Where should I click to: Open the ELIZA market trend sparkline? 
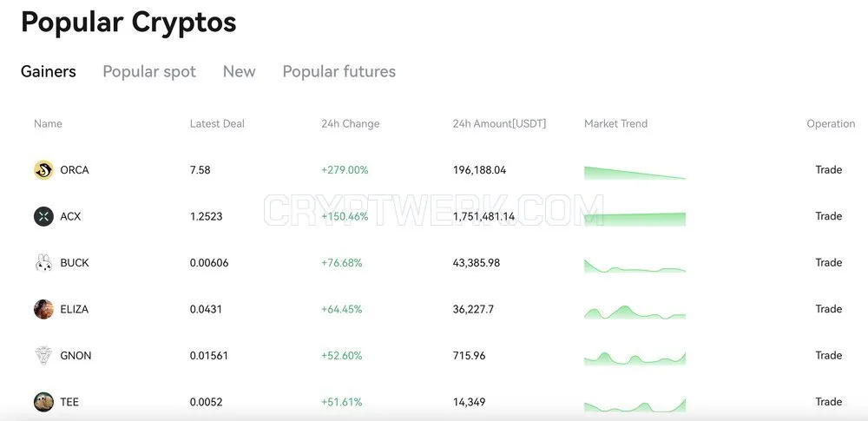635,312
